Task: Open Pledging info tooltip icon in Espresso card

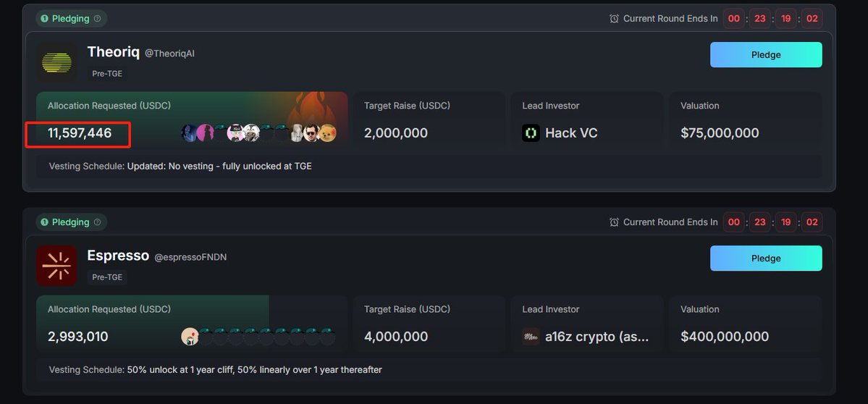Action: coord(98,222)
